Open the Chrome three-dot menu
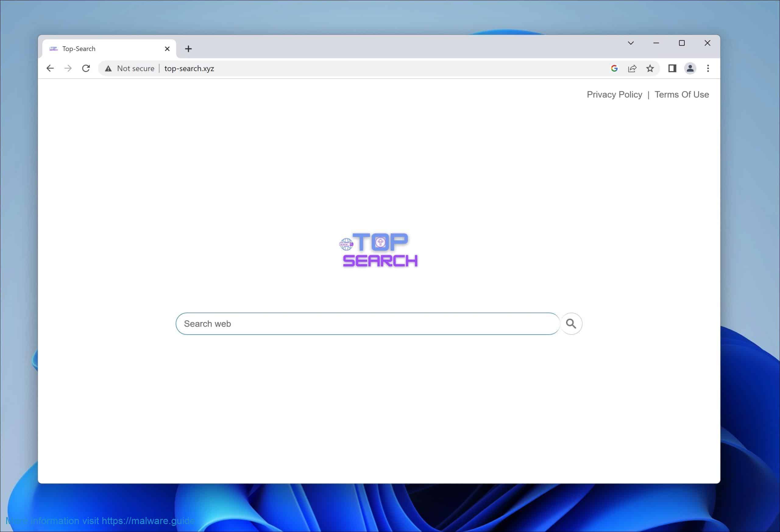 click(708, 68)
